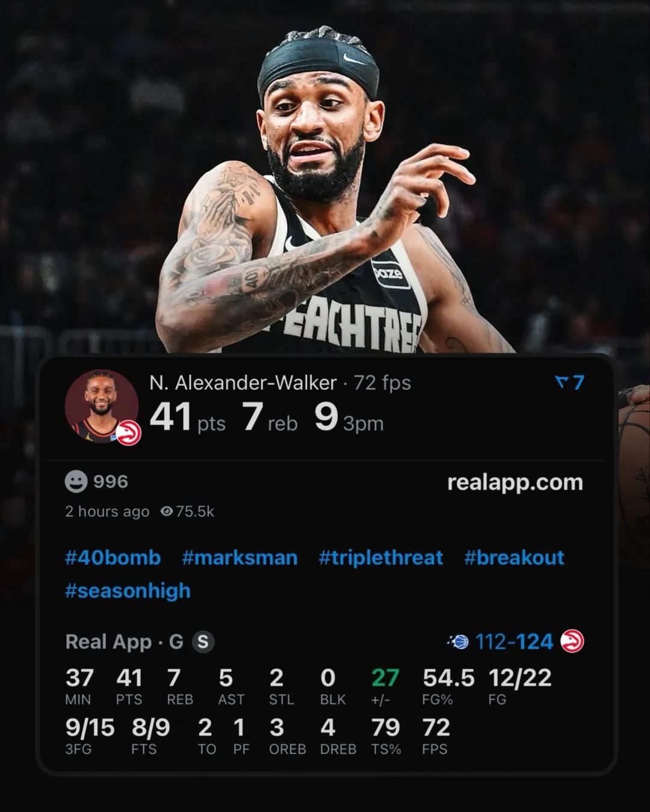This screenshot has width=650, height=812.
Task: Open N. Alexander-Walker's profile avatar
Action: (101, 406)
